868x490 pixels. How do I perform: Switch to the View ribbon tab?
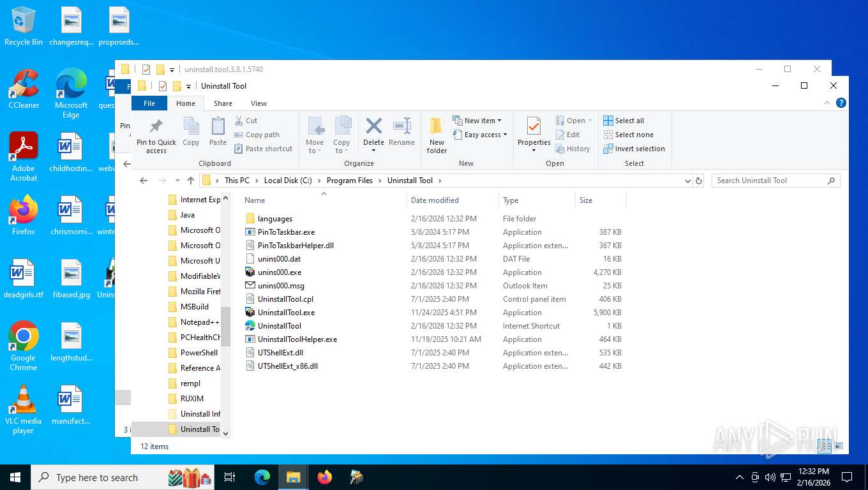(258, 103)
